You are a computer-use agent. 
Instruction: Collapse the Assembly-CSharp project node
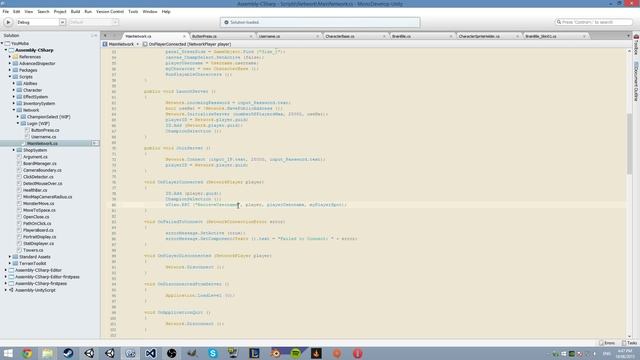(6, 50)
